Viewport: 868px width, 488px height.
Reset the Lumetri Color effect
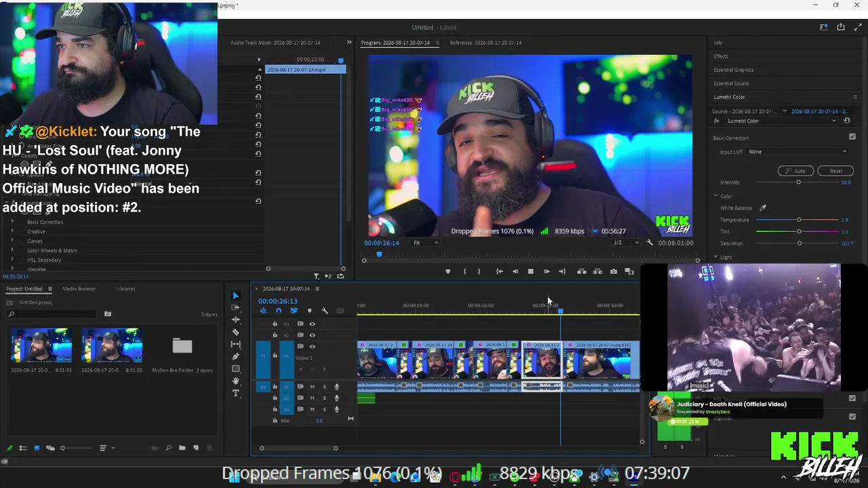846,121
